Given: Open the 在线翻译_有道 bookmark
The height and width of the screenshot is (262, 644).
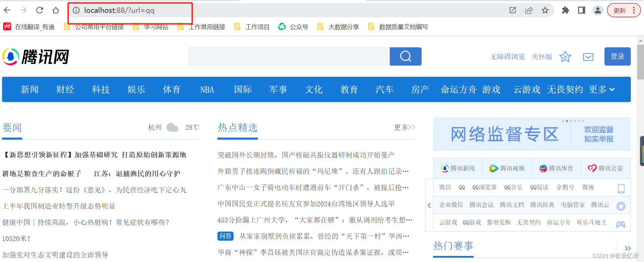Looking at the screenshot, I should pyautogui.click(x=29, y=27).
